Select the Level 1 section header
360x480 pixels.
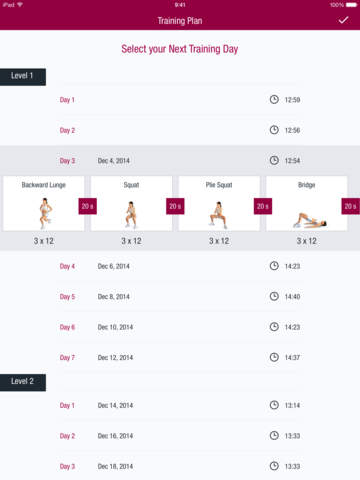coord(23,77)
